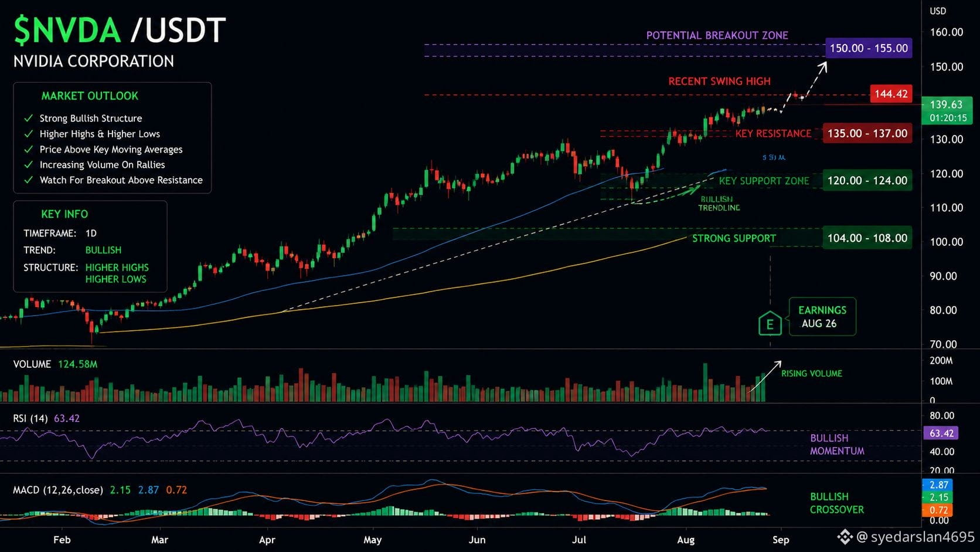The width and height of the screenshot is (980, 552).
Task: Click the KEY INFO panel heading
Action: (64, 214)
